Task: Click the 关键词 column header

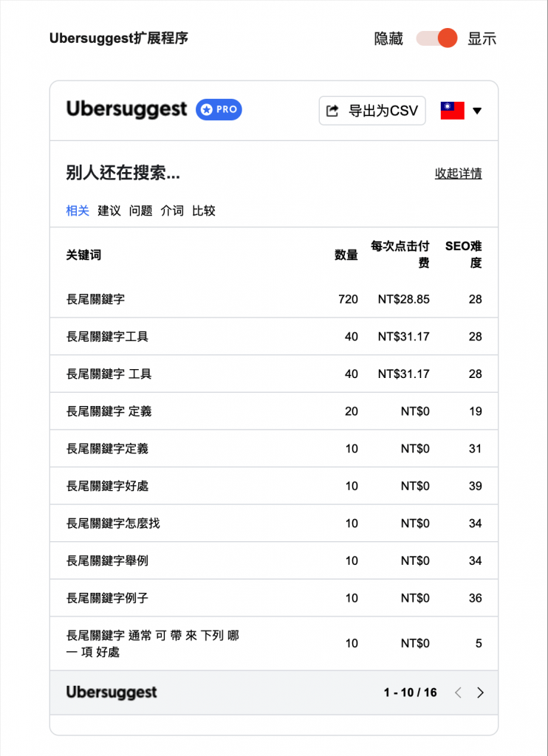Action: (x=83, y=255)
